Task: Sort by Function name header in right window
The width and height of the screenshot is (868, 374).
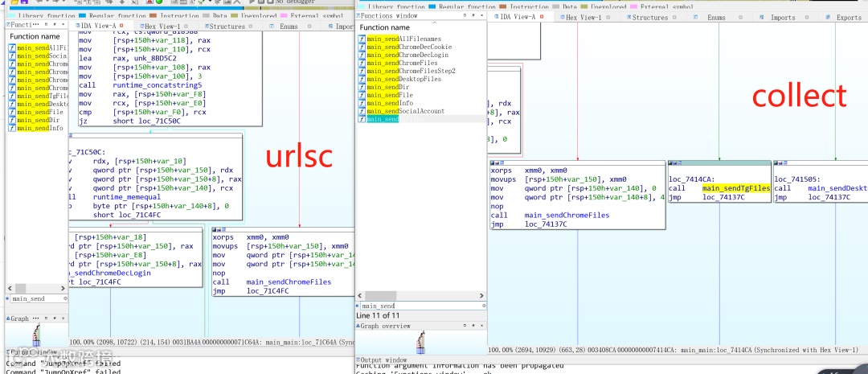Action: [x=385, y=27]
